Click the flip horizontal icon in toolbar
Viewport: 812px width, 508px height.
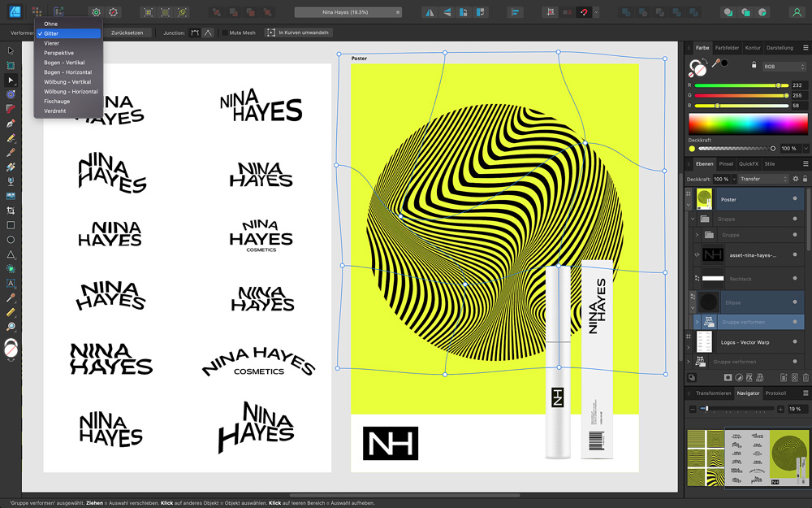click(x=430, y=12)
